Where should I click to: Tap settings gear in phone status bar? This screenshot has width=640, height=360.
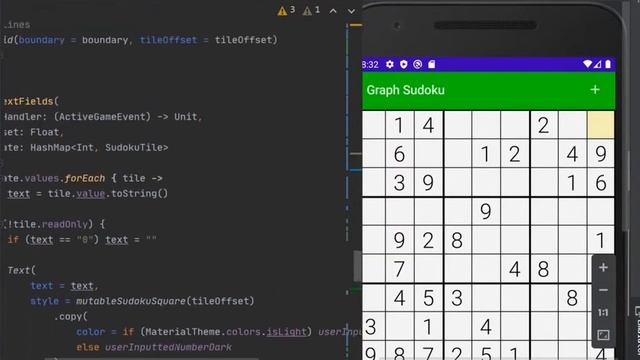click(390, 64)
